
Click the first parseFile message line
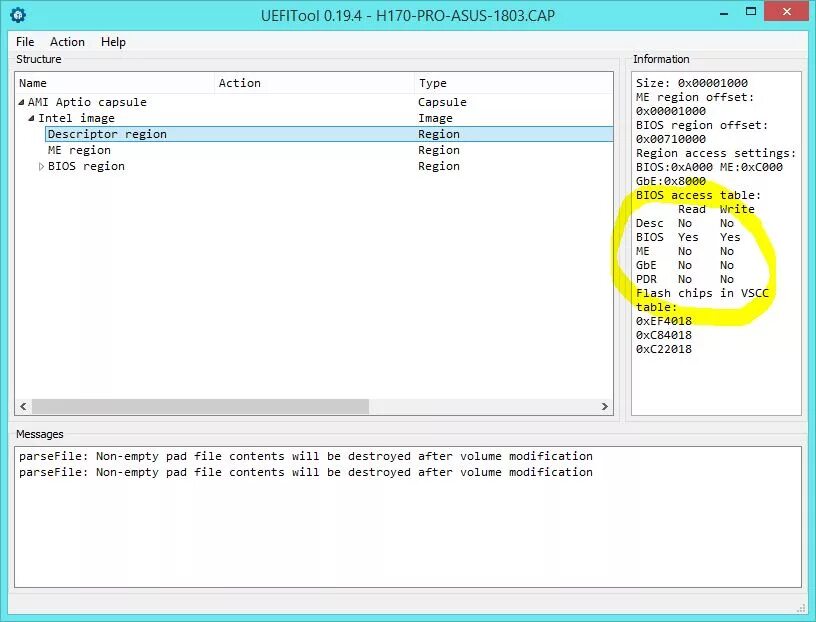306,456
